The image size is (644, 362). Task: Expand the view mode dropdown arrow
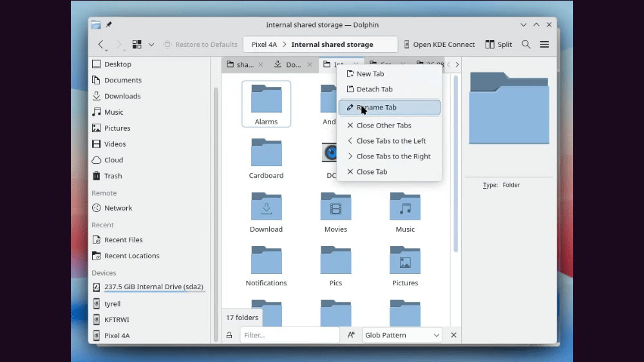[151, 44]
